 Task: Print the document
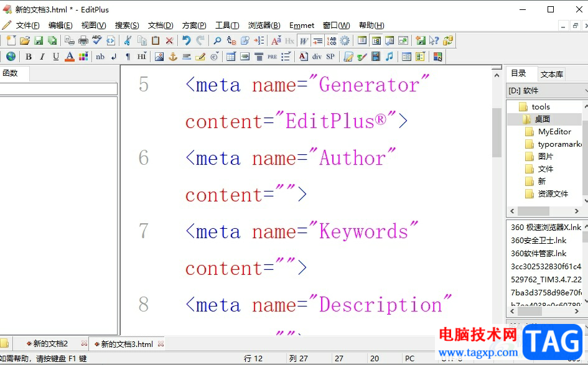coord(83,40)
